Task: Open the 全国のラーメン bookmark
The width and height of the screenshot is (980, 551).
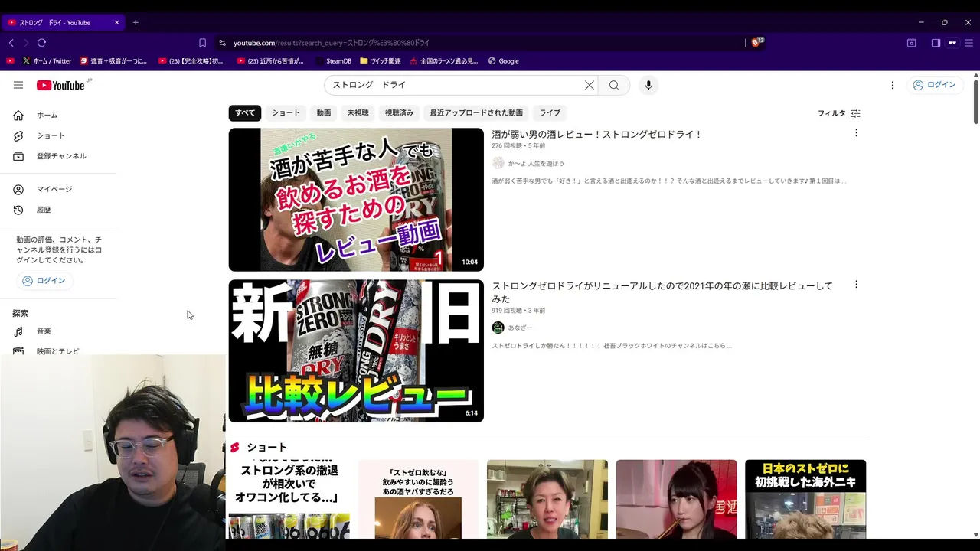Action: [x=443, y=61]
